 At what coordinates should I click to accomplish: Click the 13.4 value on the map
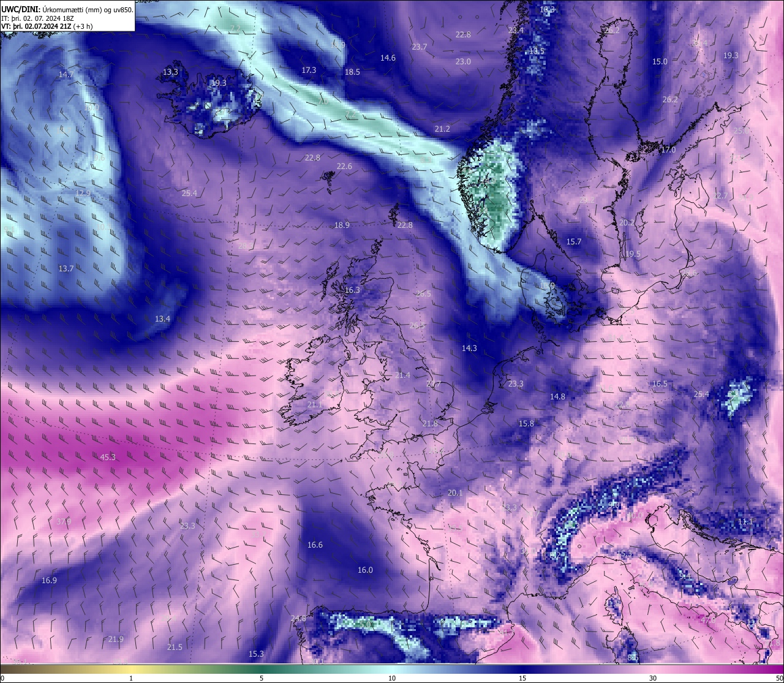pyautogui.click(x=162, y=319)
